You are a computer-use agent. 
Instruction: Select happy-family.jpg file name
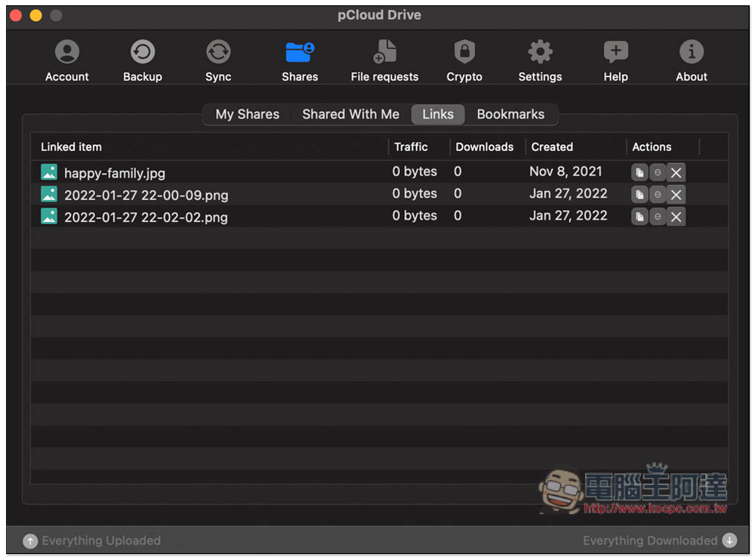click(115, 173)
